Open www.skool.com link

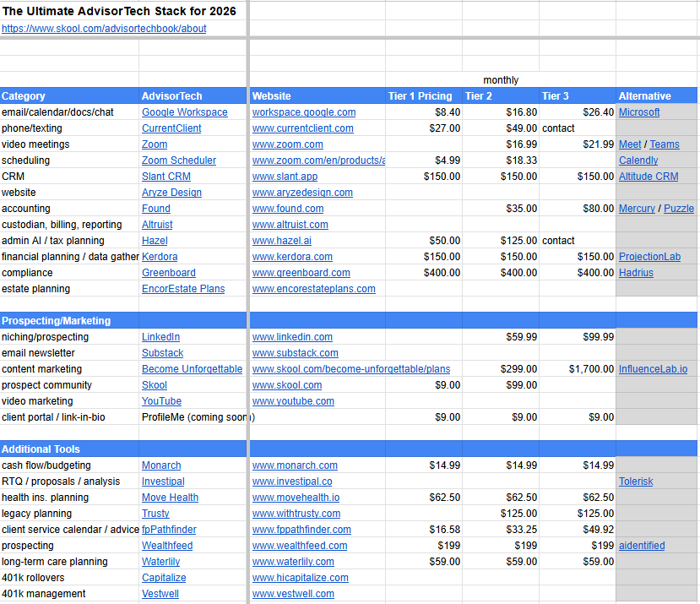pos(287,385)
